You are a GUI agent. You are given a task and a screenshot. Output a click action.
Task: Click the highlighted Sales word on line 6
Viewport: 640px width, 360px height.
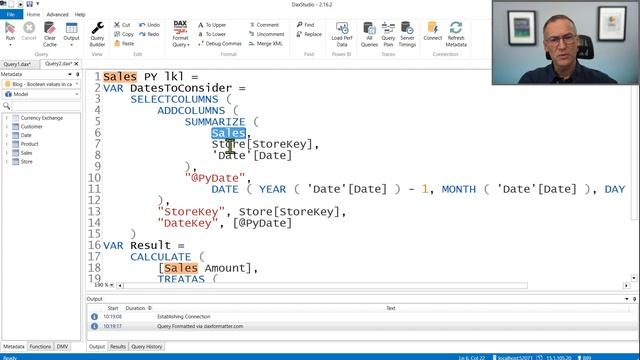click(x=229, y=133)
